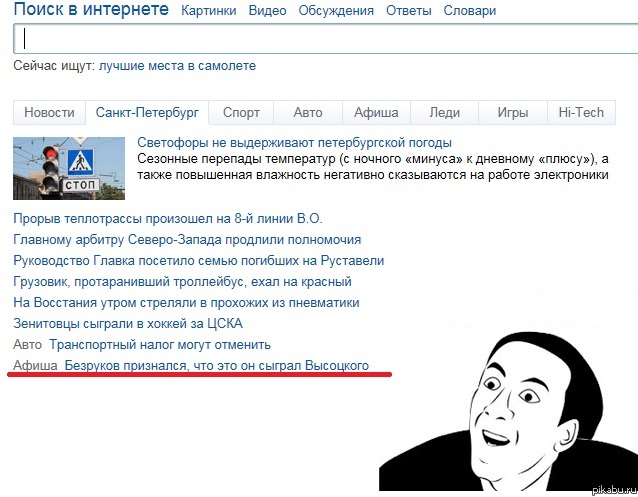Open the Леди tab
The width and height of the screenshot is (638, 497).
tap(445, 112)
